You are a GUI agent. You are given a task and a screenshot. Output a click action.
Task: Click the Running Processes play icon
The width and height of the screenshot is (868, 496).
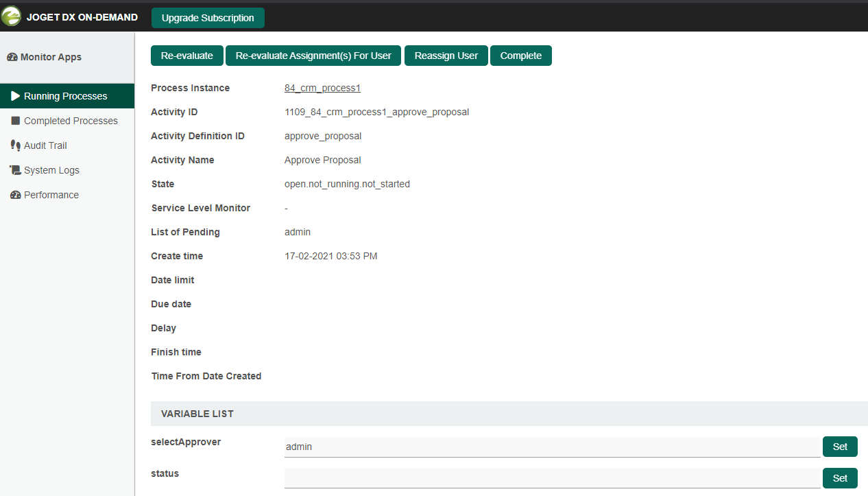pos(15,96)
